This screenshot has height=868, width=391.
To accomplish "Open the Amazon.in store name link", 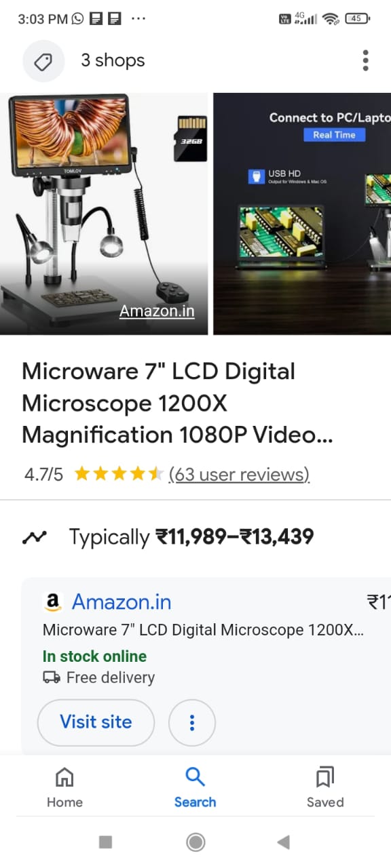I will (122, 602).
